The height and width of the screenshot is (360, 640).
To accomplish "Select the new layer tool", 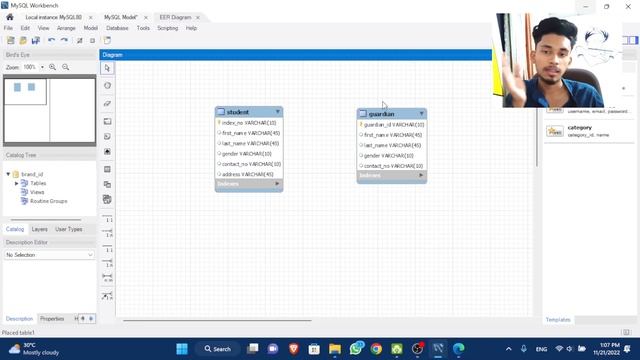I will click(107, 121).
